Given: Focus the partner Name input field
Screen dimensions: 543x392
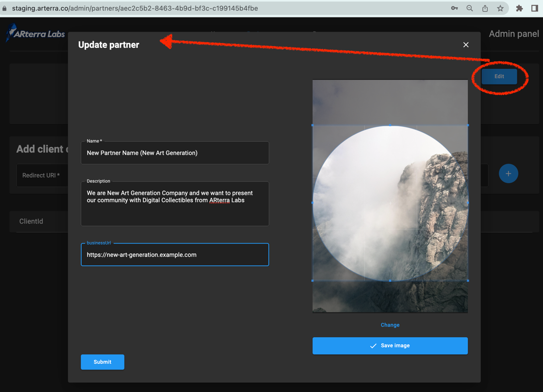Looking at the screenshot, I should click(x=175, y=153).
